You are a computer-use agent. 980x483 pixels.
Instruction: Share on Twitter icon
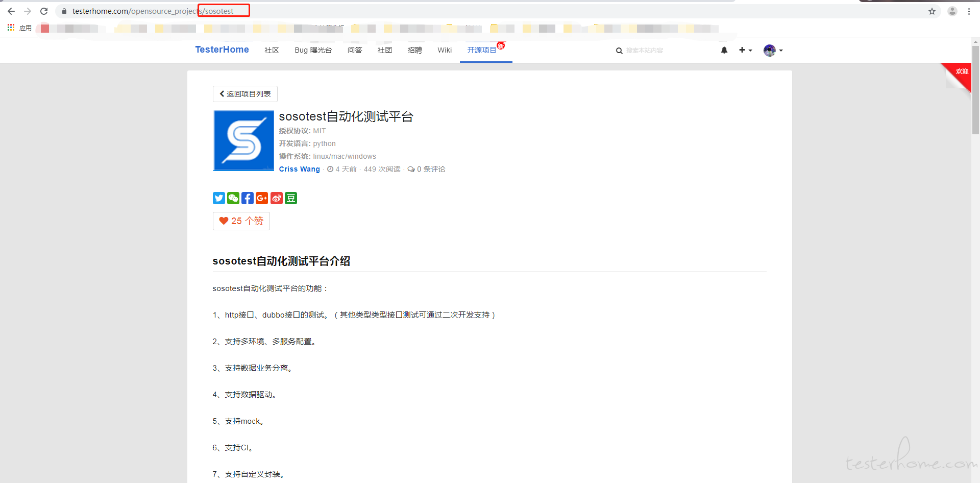219,198
